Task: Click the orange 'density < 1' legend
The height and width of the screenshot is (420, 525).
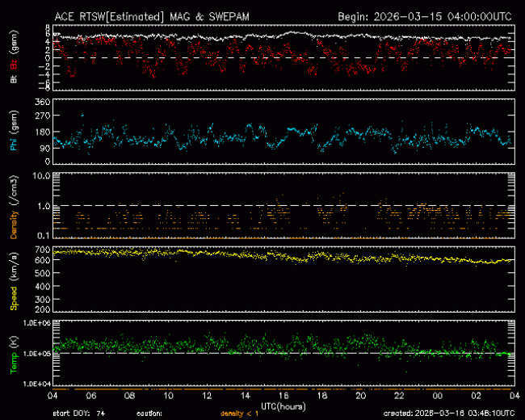Action: 239,414
